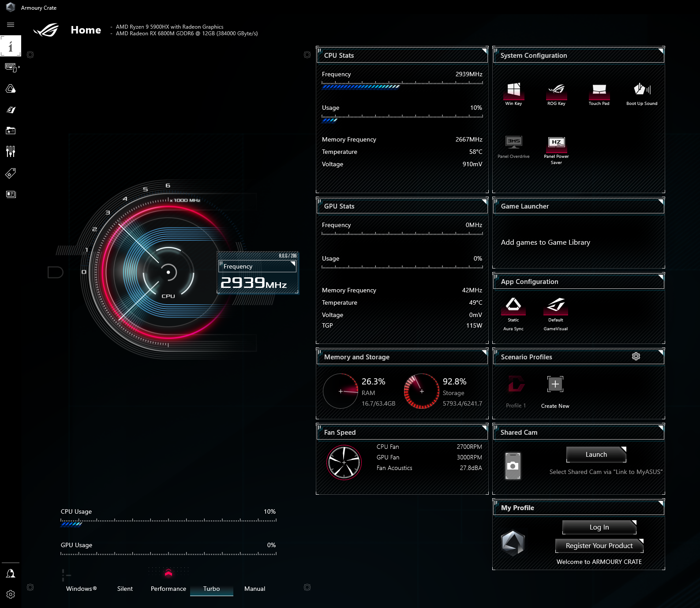Expand the GPU Stats panel corner
Screen dimensions: 700x608
click(484, 201)
